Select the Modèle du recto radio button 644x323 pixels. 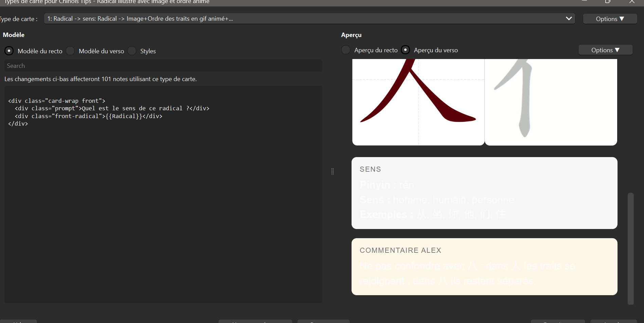click(9, 51)
